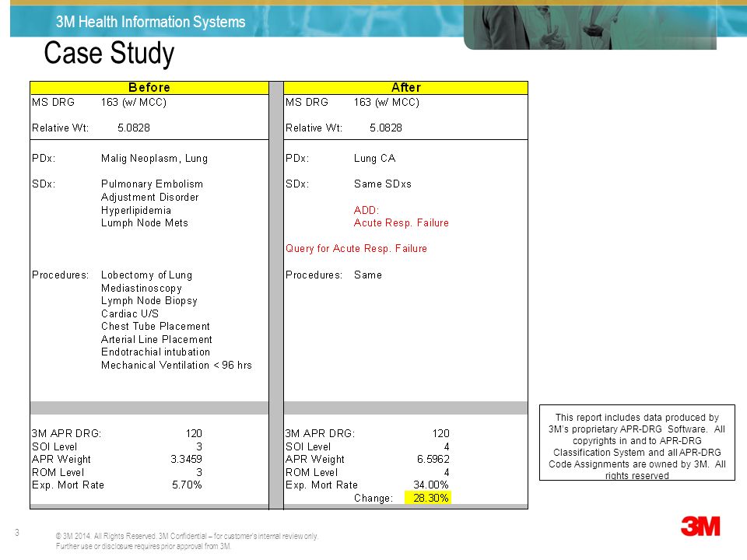Click 'Arterial Line Placement' procedure
The width and height of the screenshot is (747, 560).
click(x=156, y=340)
